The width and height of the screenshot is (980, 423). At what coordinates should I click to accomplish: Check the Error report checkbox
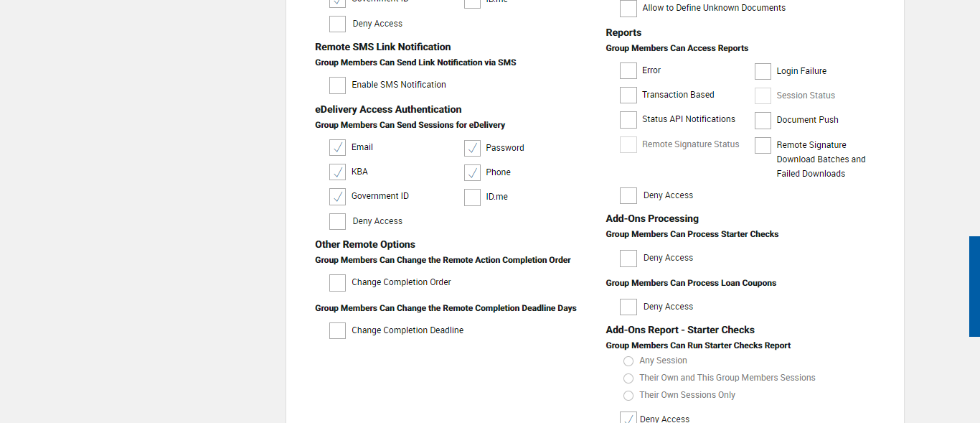(628, 71)
